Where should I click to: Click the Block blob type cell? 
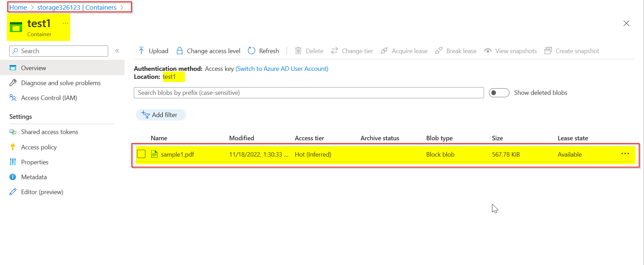point(440,154)
